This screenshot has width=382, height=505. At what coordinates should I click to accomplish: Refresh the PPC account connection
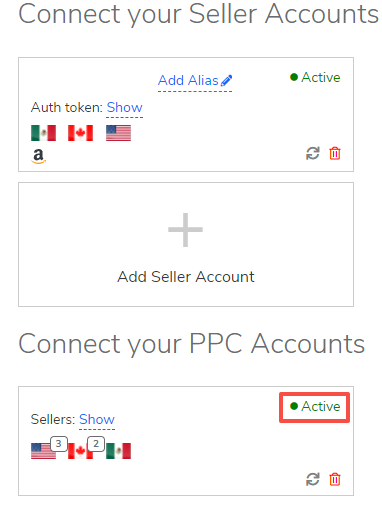313,479
